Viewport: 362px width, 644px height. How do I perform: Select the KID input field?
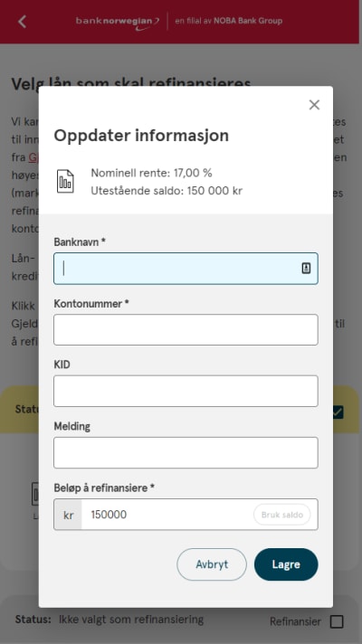pyautogui.click(x=186, y=391)
